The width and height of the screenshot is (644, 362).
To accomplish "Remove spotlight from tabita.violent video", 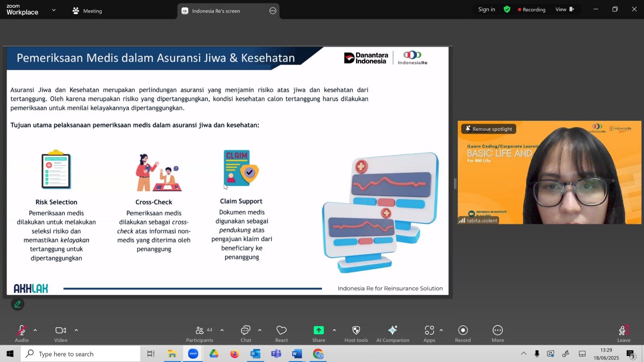I will click(x=489, y=129).
